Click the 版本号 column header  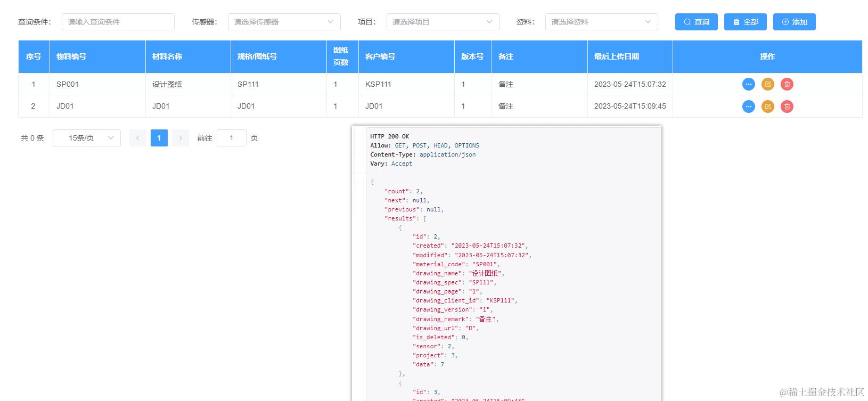tap(472, 56)
